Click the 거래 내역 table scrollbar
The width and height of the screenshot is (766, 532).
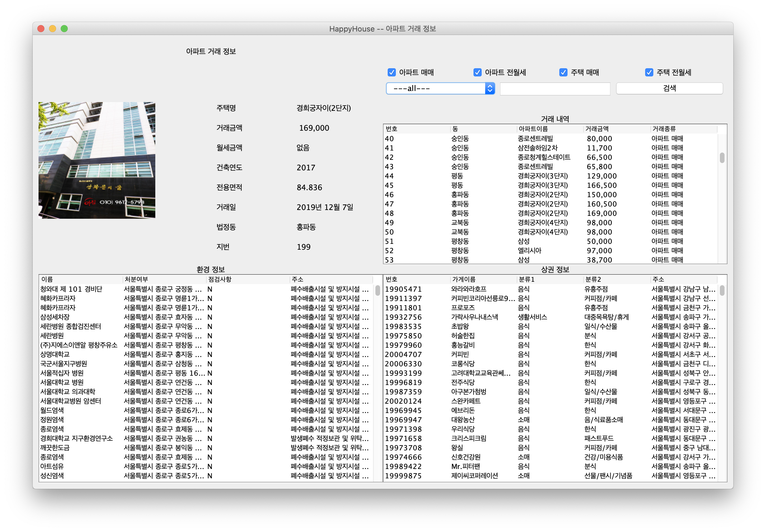coord(722,158)
